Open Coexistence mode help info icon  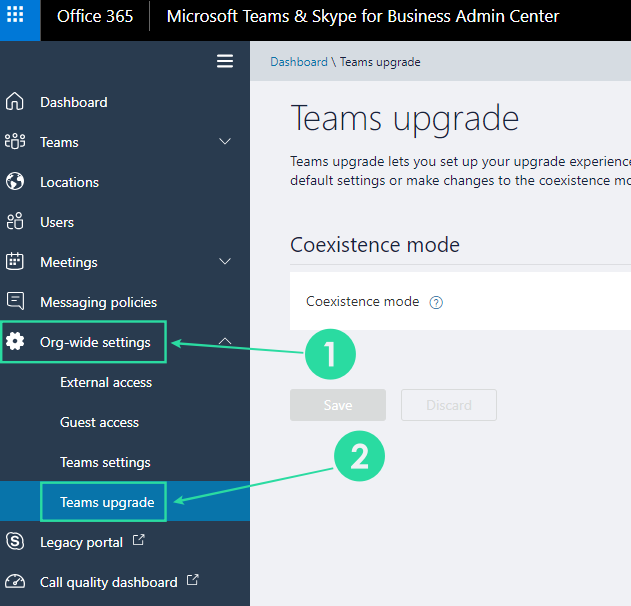[436, 302]
